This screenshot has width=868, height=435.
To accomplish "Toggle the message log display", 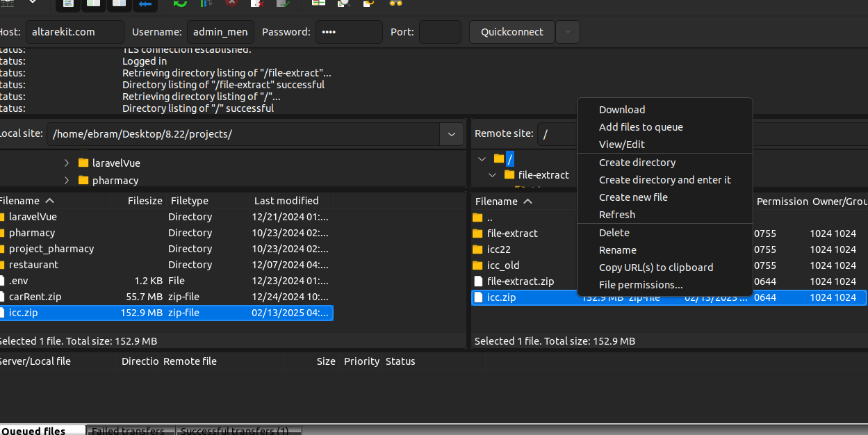I will tap(68, 3).
